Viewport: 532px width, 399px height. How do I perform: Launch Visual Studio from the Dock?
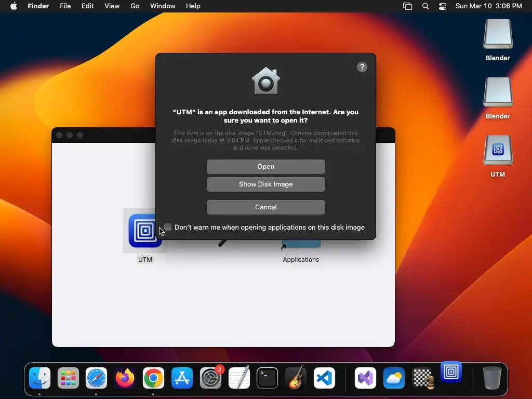[365, 378]
